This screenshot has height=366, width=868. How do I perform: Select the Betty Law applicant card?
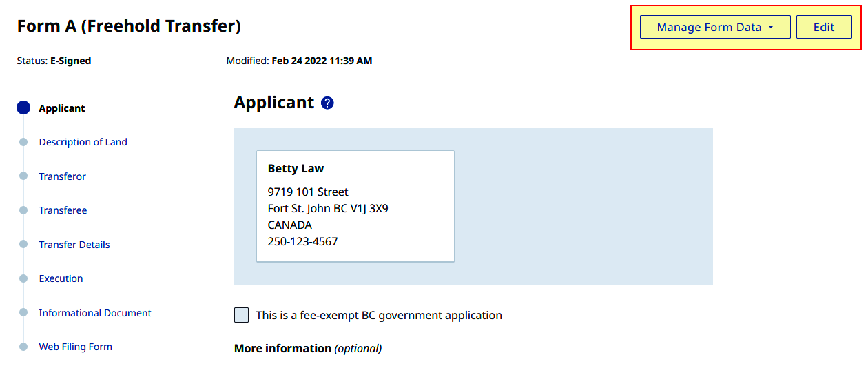(x=355, y=206)
